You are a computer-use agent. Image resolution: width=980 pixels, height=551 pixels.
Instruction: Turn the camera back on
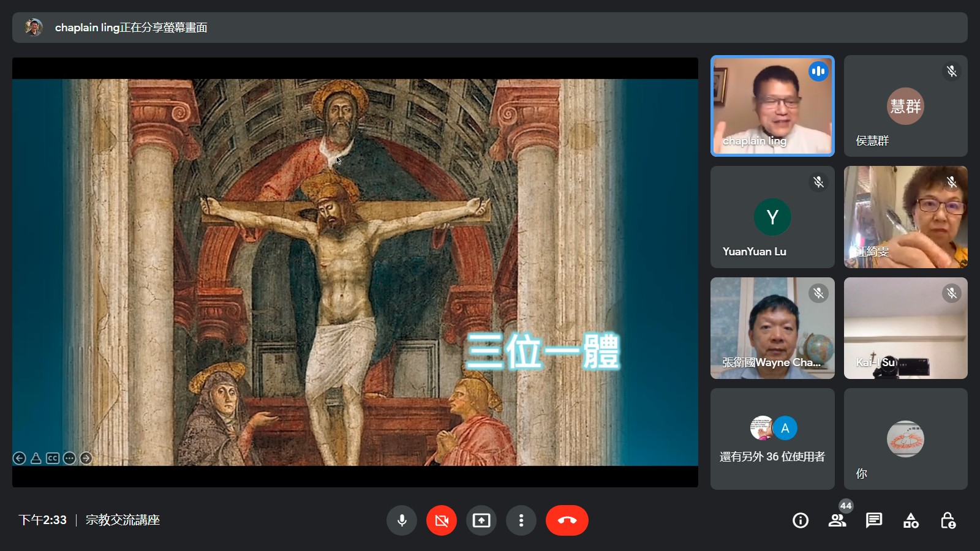click(441, 520)
